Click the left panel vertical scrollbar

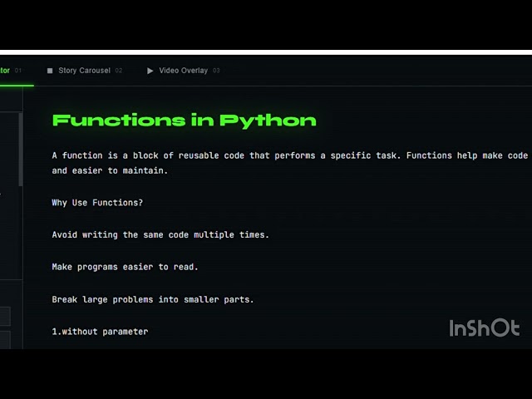(x=21, y=150)
